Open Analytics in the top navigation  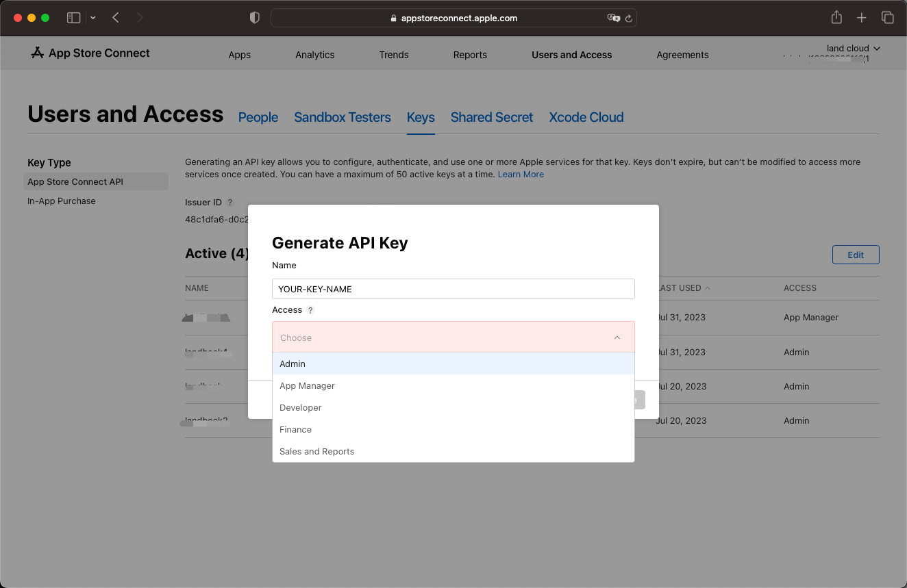(x=315, y=55)
